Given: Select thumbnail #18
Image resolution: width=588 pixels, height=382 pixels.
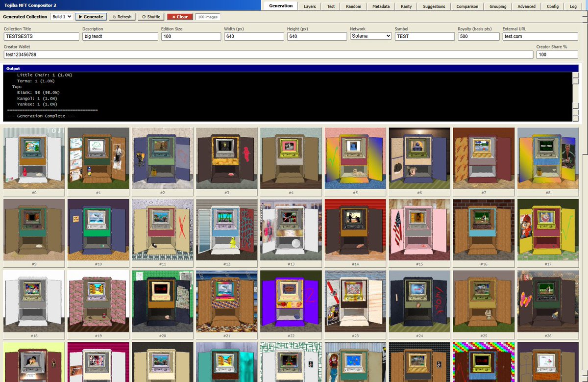Looking at the screenshot, I should point(34,305).
